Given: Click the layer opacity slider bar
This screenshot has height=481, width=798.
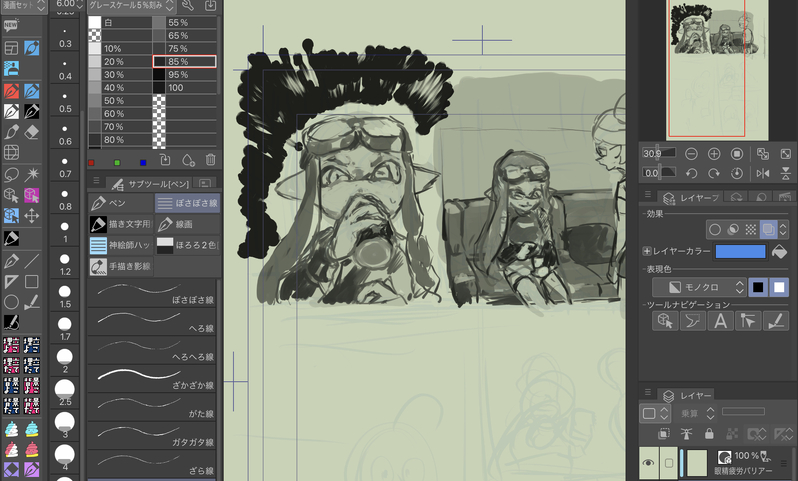Looking at the screenshot, I should [743, 412].
